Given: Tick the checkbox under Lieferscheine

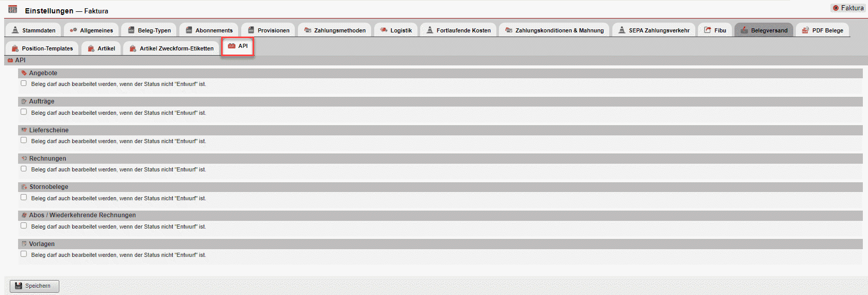Looking at the screenshot, I should point(24,141).
